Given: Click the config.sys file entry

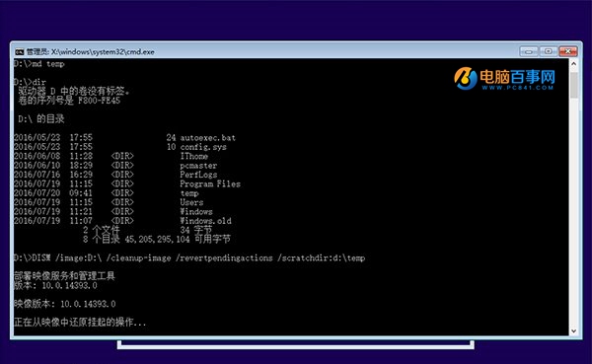Looking at the screenshot, I should 203,147.
